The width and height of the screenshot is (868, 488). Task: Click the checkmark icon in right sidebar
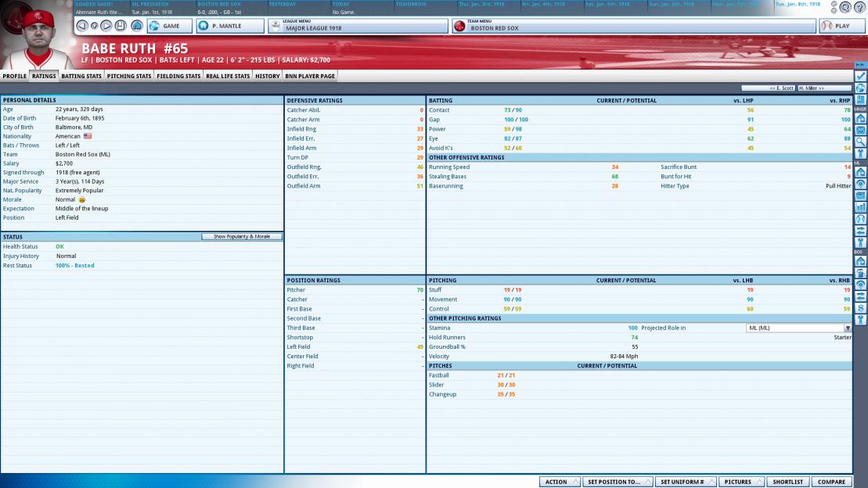(860, 76)
